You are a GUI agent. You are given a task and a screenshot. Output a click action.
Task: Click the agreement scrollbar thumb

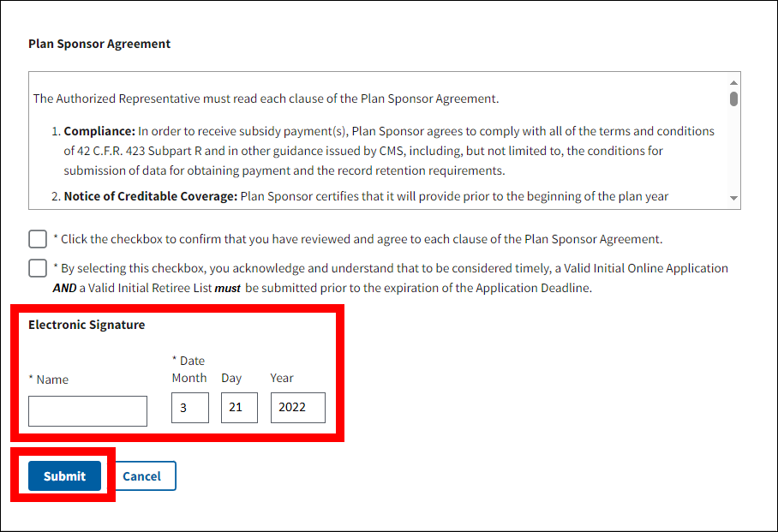733,99
